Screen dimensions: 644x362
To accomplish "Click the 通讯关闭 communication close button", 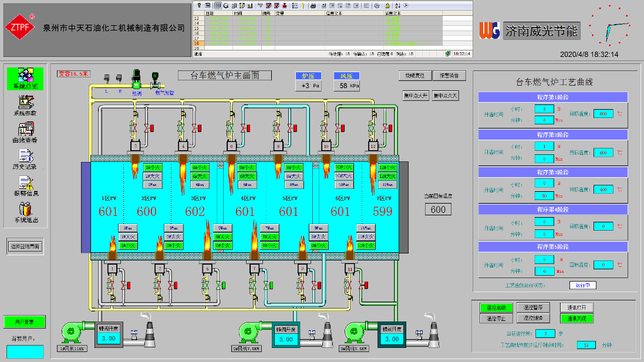I will point(576,318).
